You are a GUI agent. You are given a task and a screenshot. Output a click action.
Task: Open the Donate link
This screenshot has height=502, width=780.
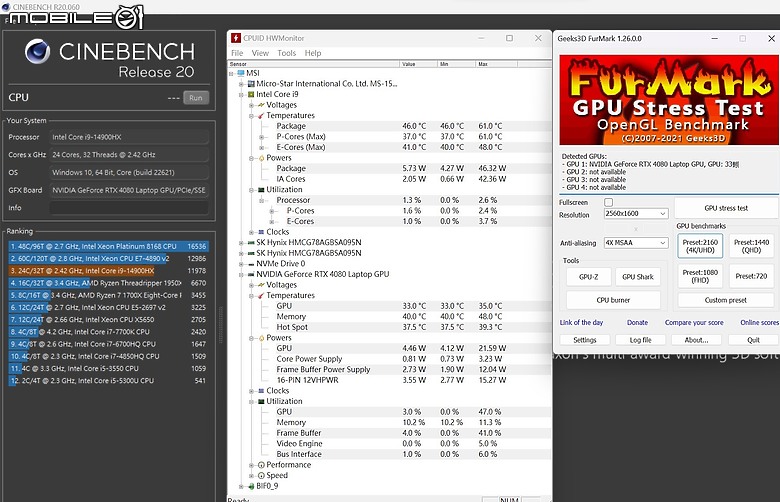(637, 322)
